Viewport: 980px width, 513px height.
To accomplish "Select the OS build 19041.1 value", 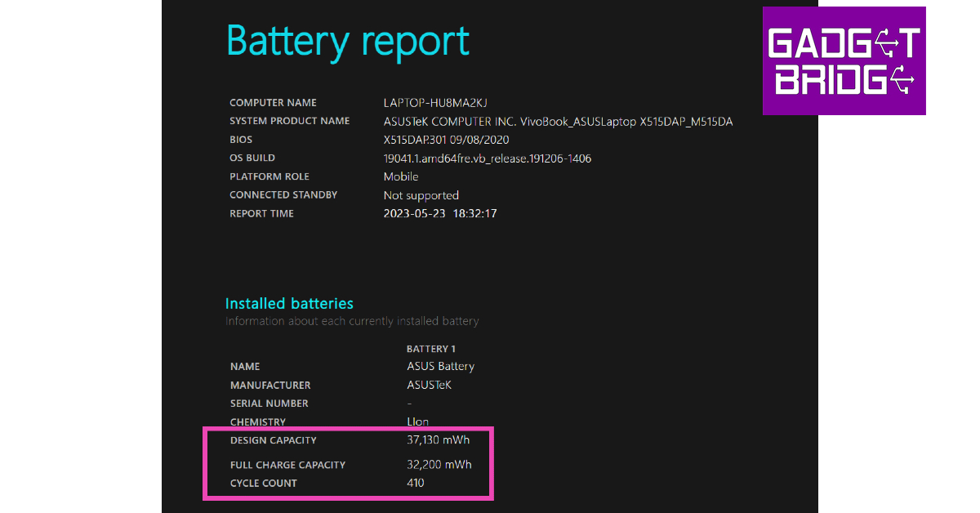I will click(x=487, y=158).
